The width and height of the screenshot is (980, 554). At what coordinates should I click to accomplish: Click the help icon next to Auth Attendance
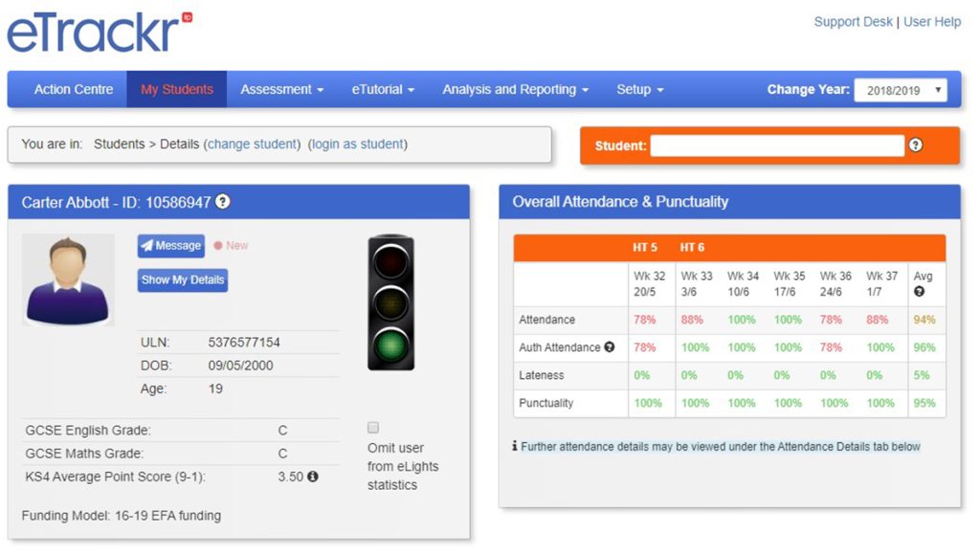point(610,347)
